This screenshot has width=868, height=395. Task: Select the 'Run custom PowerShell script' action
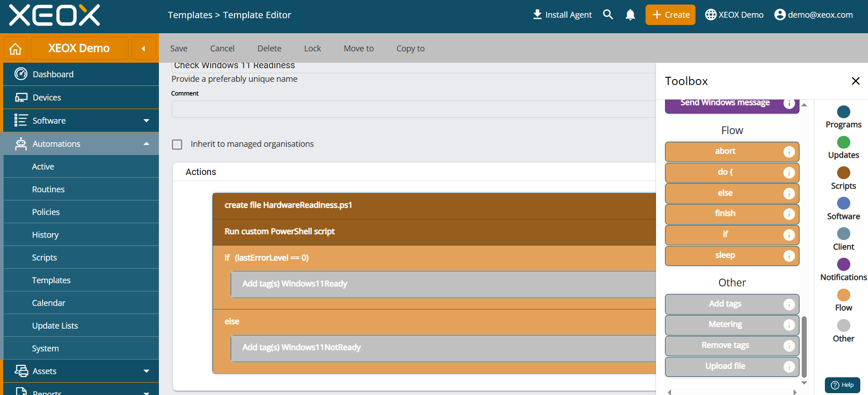pos(434,232)
